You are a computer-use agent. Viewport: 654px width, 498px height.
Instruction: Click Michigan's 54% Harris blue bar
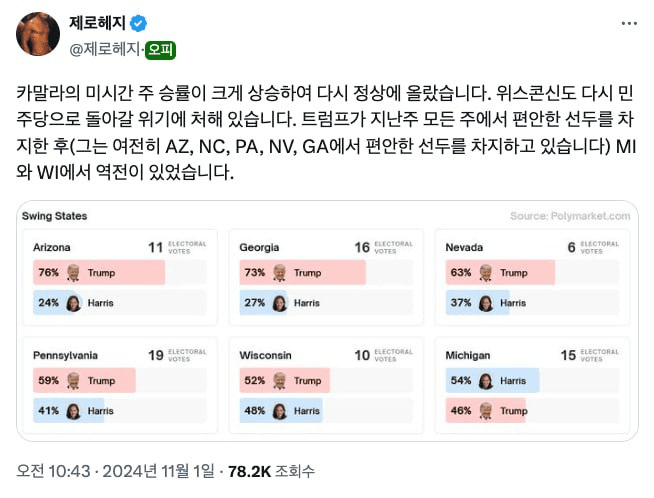pos(492,380)
